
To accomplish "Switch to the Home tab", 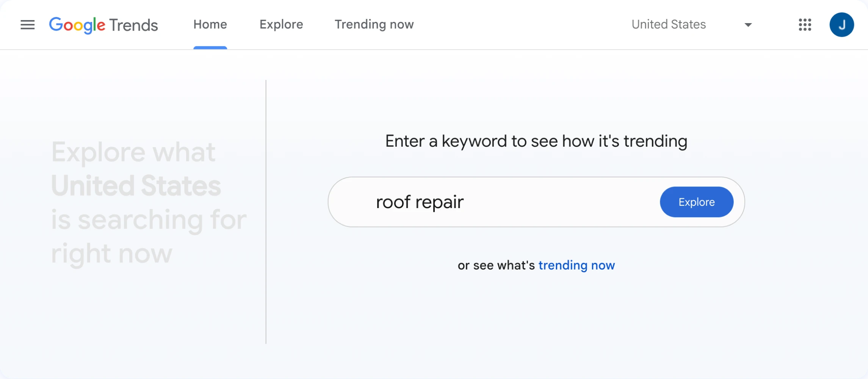I will click(x=210, y=25).
